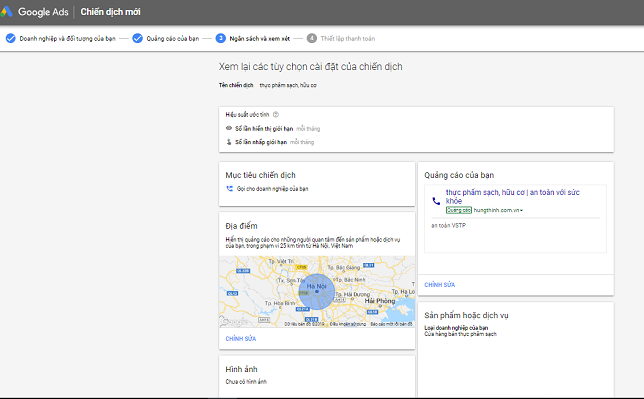
Task: Click 'Cửa hàng bán thực phẩm sạch' text
Action: click(x=460, y=334)
